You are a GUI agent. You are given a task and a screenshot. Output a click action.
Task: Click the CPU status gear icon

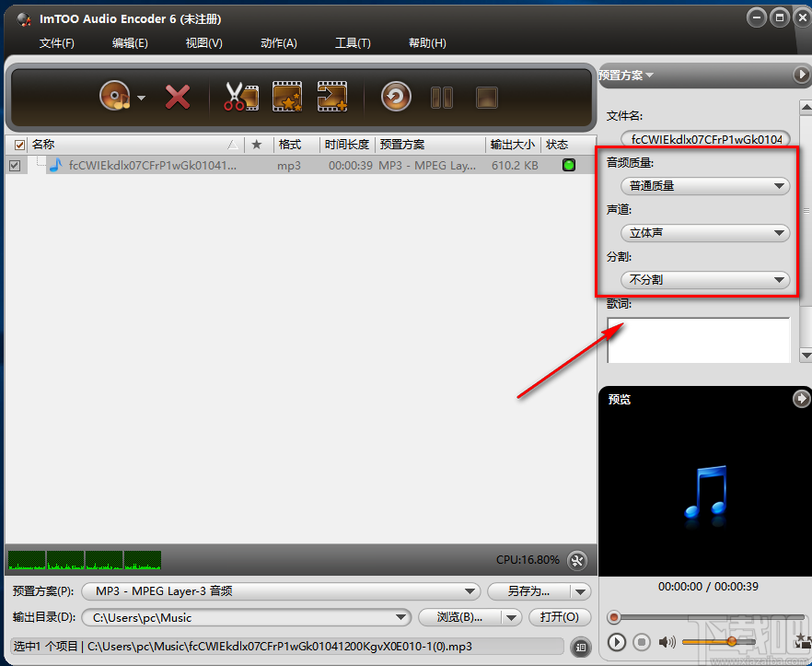[x=577, y=560]
